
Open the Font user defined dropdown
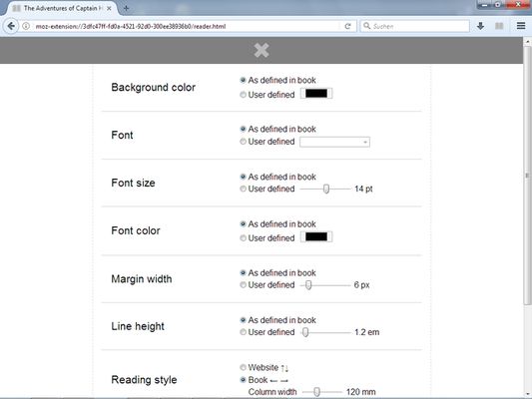pos(335,142)
